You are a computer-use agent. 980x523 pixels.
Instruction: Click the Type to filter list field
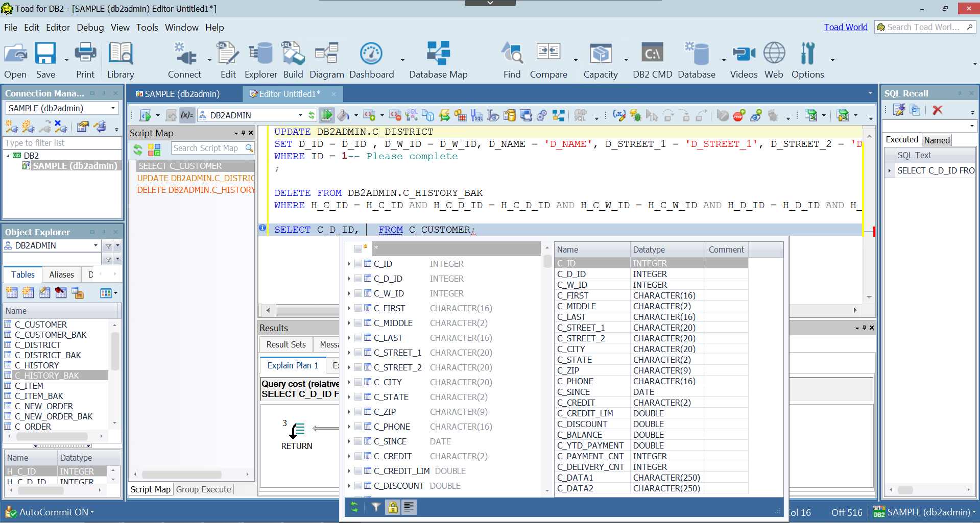coord(62,143)
